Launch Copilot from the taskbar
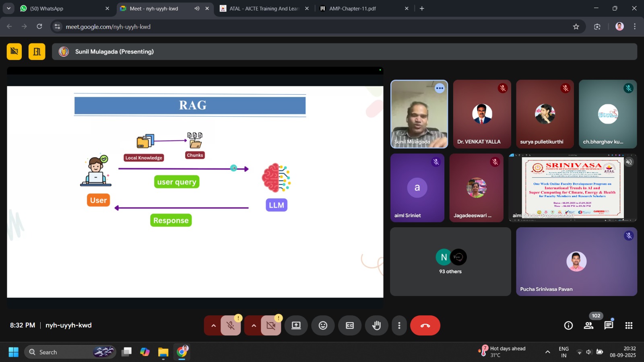Image resolution: width=644 pixels, height=362 pixels. [145, 352]
